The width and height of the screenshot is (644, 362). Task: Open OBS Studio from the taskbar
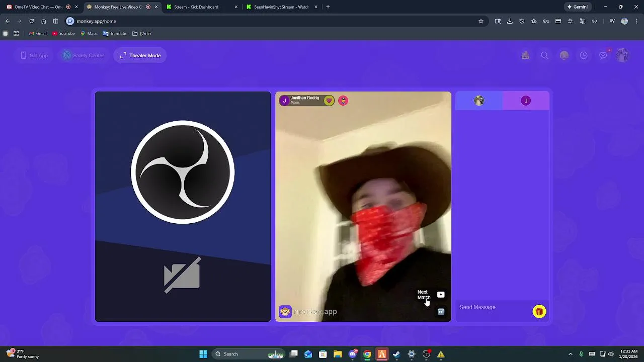[426, 354]
